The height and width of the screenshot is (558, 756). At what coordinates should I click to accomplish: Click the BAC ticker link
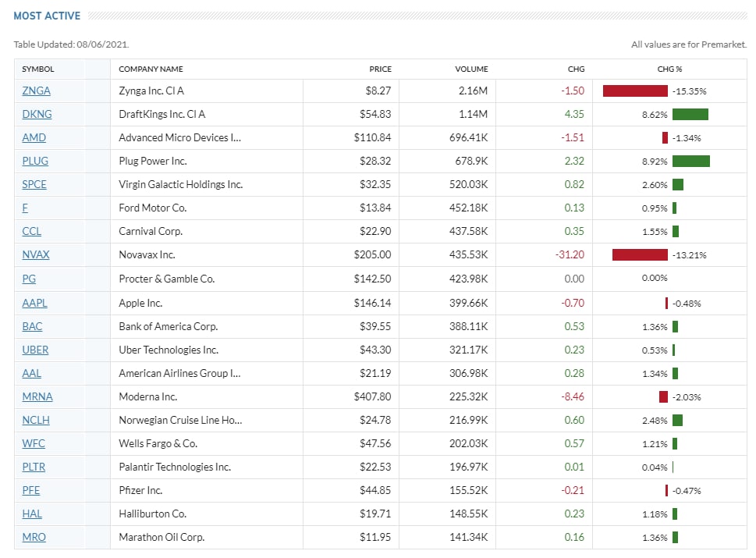32,326
